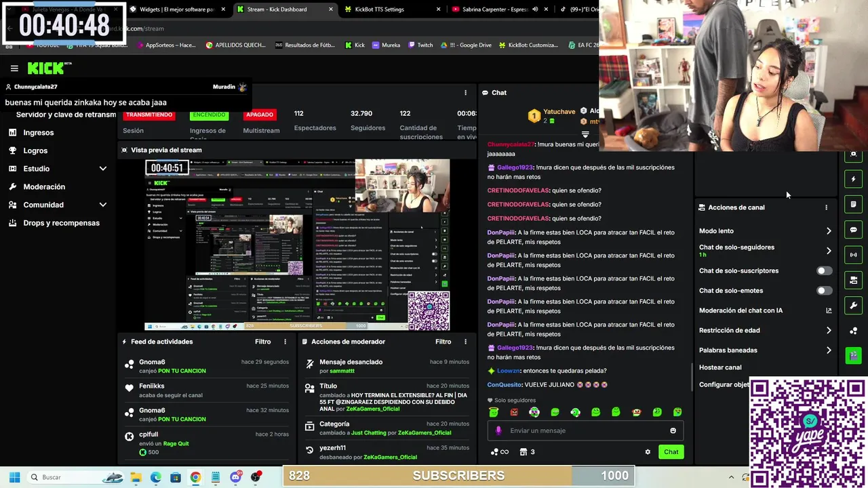Enable Chat de solo-suscriptores toggle

coord(824,270)
